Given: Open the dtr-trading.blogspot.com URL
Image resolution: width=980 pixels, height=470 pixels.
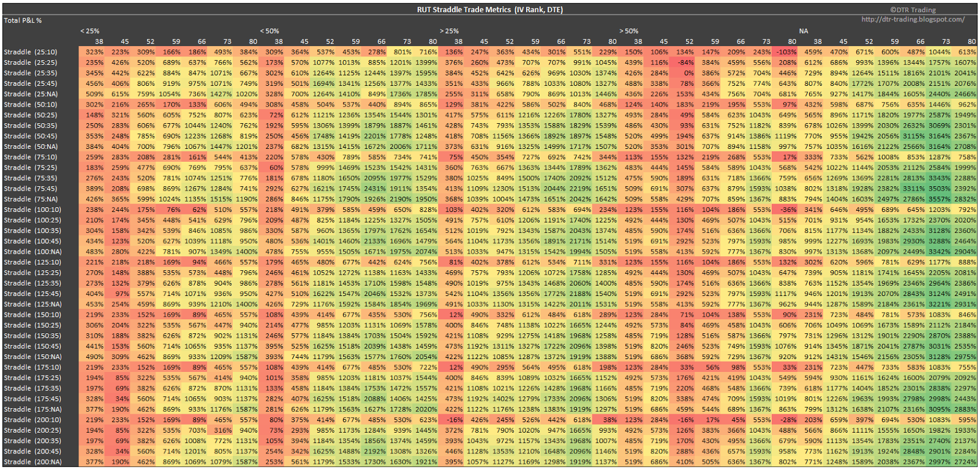Looking at the screenshot, I should pos(913,20).
